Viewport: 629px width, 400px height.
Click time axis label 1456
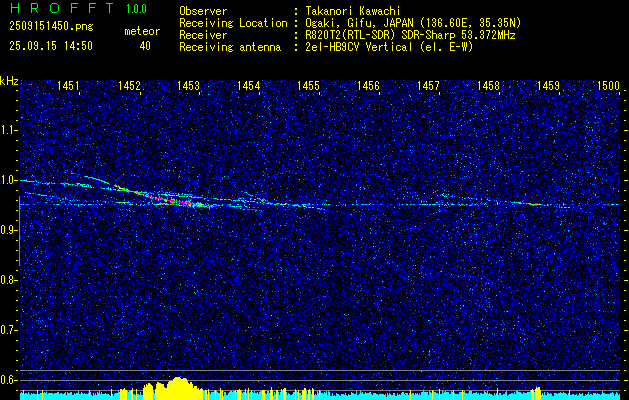coord(368,85)
